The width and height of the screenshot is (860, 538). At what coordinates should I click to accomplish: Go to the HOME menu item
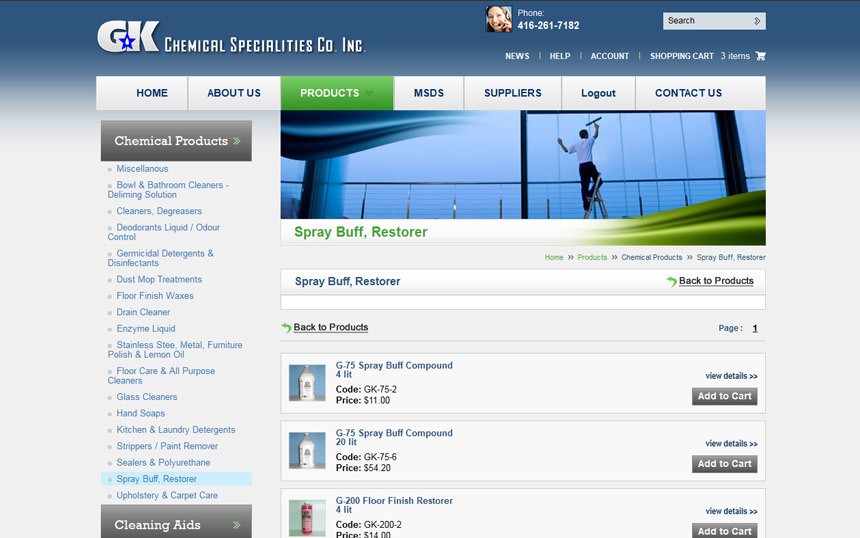point(152,93)
